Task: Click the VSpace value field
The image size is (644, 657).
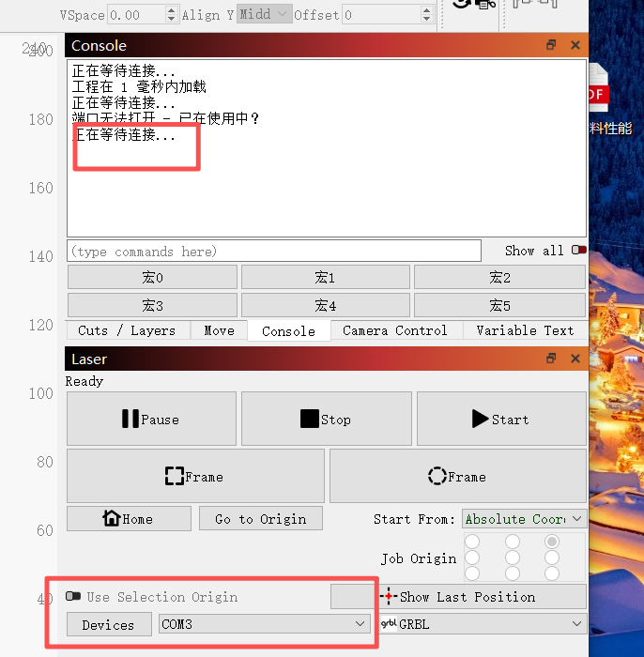Action: [x=137, y=15]
